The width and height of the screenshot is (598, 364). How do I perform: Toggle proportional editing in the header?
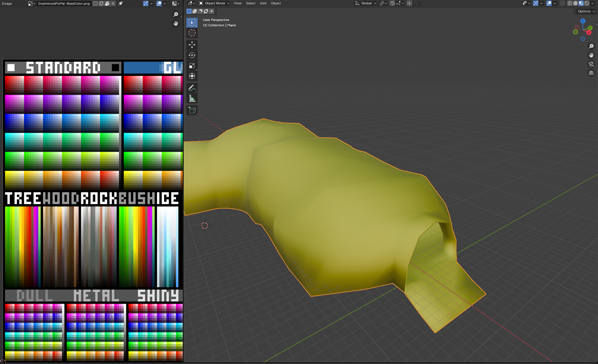pyautogui.click(x=409, y=3)
